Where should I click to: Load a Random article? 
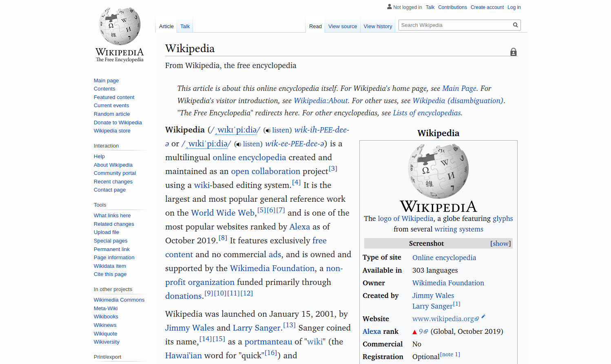tap(112, 114)
